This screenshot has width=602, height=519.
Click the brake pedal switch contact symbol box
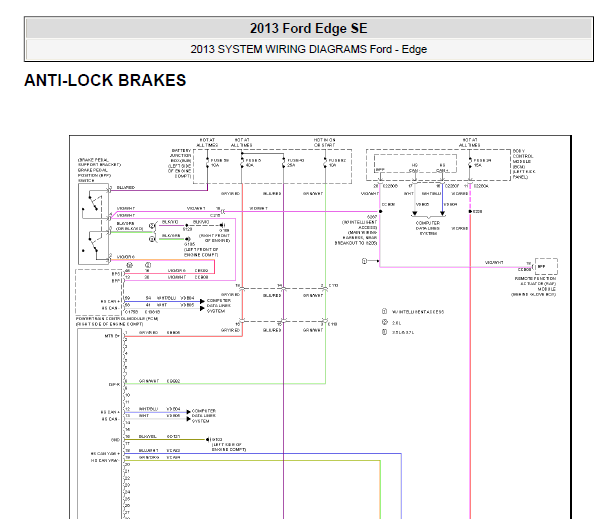(94, 224)
